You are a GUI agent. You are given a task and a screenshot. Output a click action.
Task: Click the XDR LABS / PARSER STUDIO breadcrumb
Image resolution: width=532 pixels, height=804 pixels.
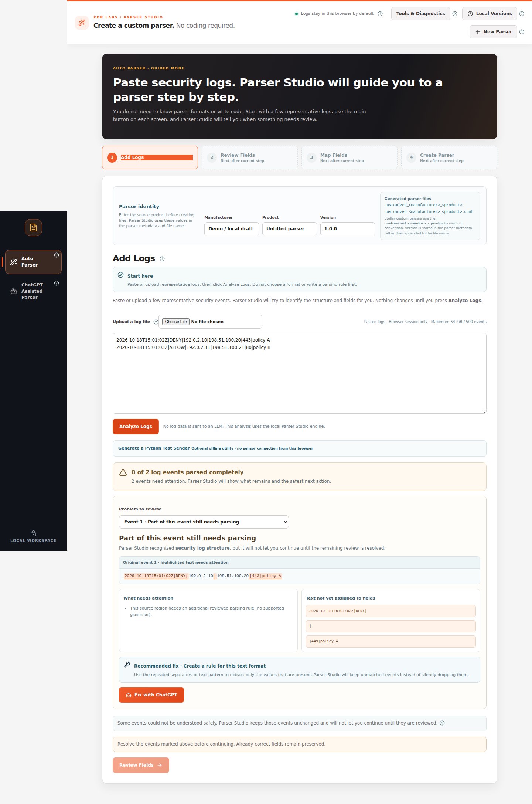(x=128, y=17)
